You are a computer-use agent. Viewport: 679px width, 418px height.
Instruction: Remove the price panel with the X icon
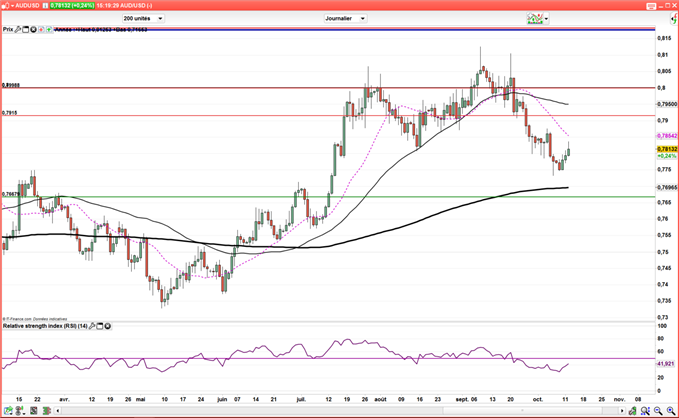click(x=33, y=29)
